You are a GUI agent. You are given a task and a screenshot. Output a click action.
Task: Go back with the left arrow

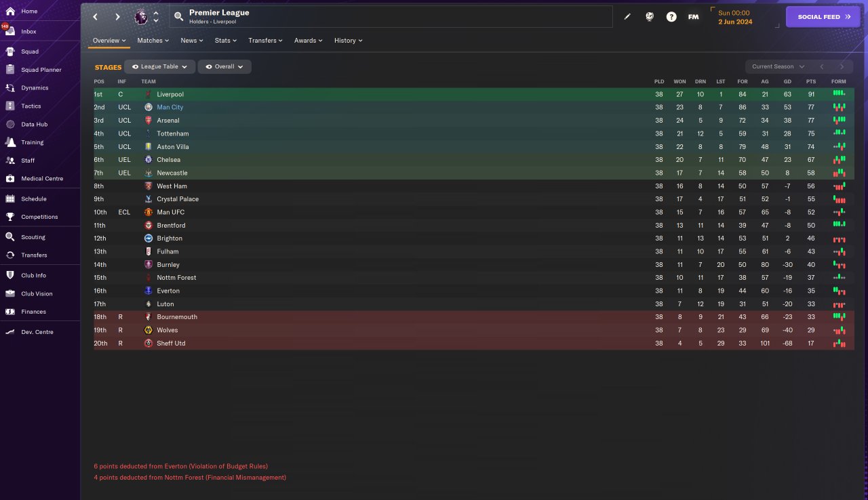[x=96, y=17]
